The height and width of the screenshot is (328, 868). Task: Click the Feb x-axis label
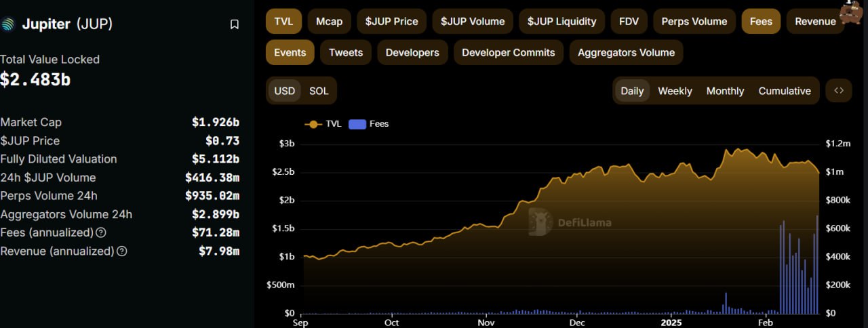[767, 323]
